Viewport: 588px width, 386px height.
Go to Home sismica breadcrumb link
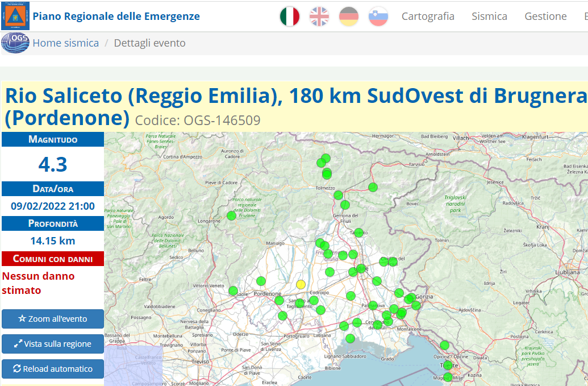(x=65, y=43)
